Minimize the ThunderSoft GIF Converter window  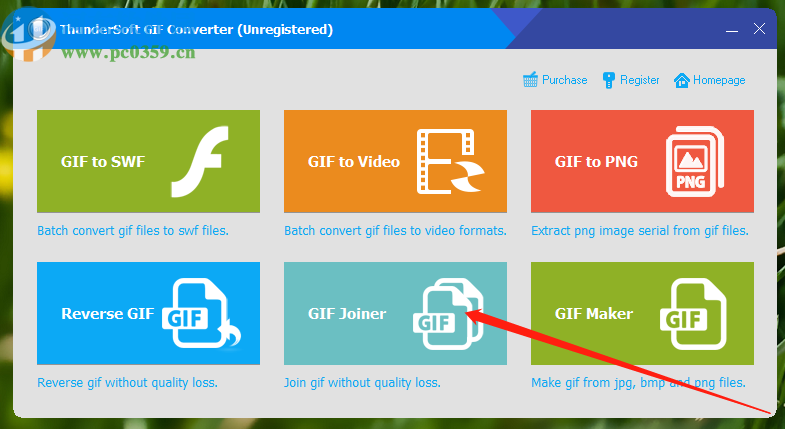click(x=732, y=29)
